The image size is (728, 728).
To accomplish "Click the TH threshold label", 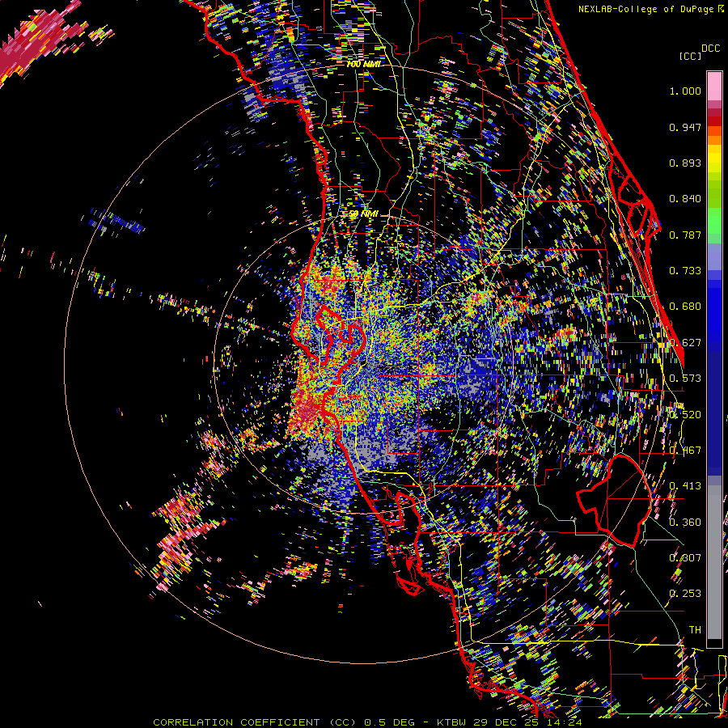I will click(695, 630).
